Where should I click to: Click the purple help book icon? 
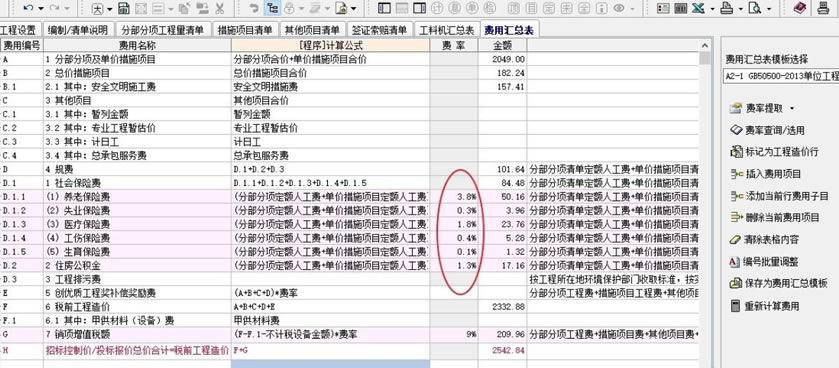[x=800, y=8]
